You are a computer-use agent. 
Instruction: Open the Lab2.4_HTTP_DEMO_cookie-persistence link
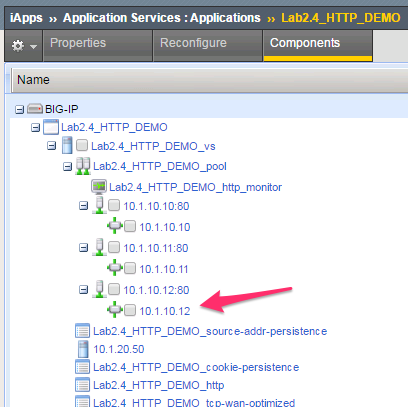point(196,367)
